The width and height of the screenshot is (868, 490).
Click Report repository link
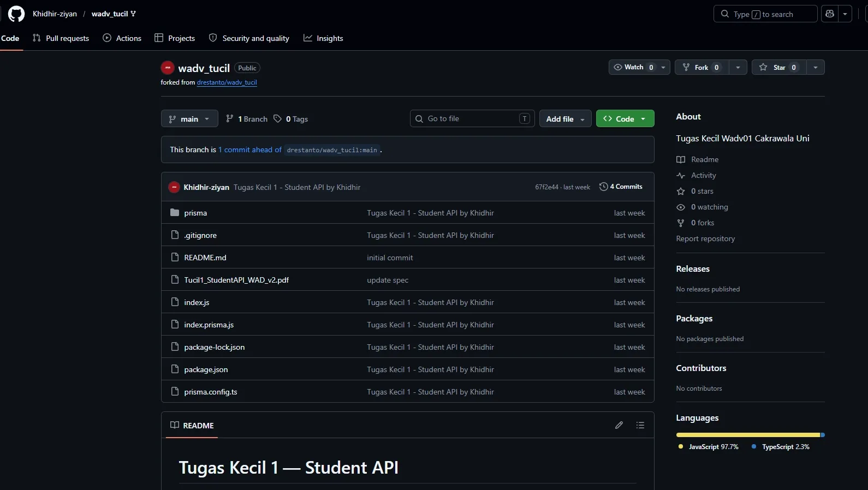pos(705,238)
